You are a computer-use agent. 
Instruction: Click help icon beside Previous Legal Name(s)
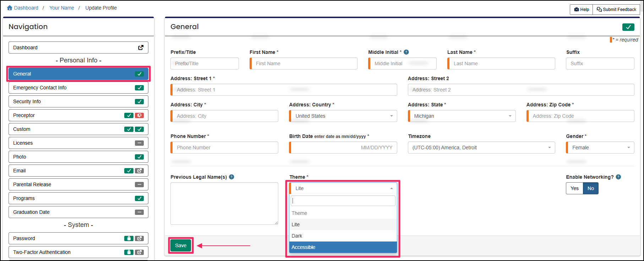point(231,177)
